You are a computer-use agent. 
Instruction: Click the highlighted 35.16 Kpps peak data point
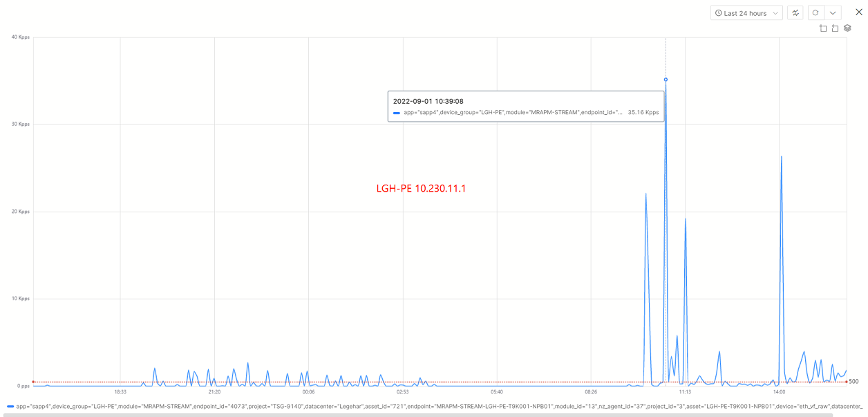pos(666,80)
